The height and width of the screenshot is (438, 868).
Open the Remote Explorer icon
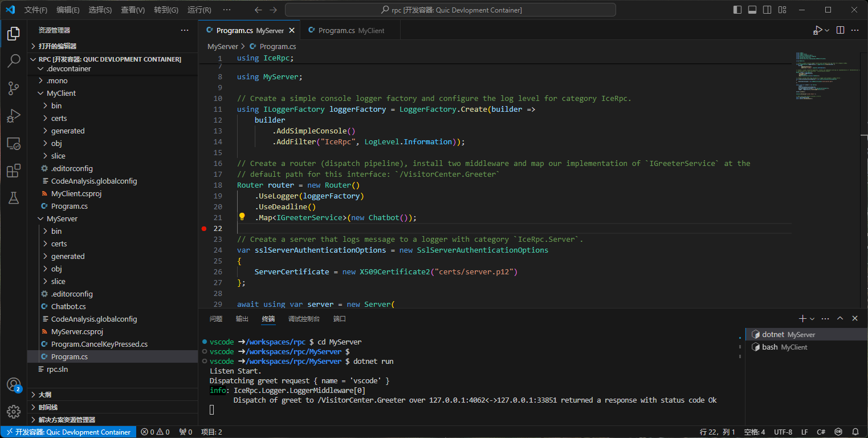[14, 143]
